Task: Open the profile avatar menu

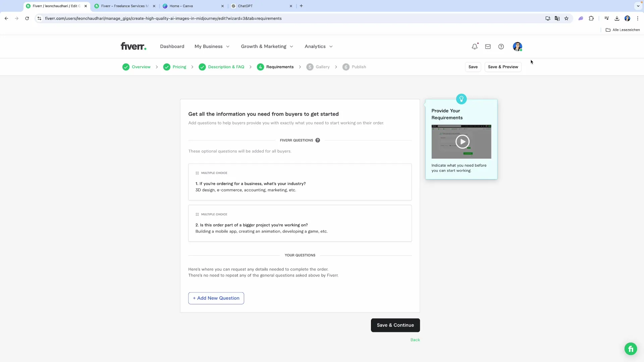Action: tap(517, 47)
